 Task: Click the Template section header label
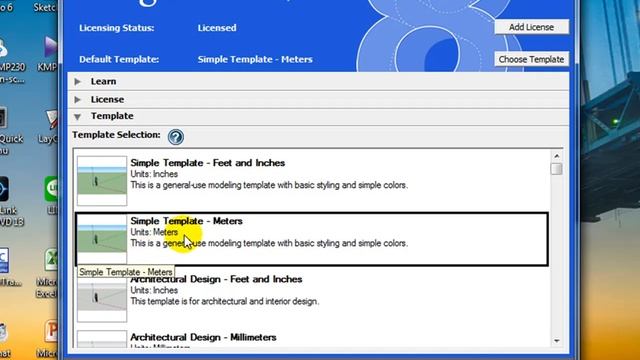pyautogui.click(x=112, y=116)
